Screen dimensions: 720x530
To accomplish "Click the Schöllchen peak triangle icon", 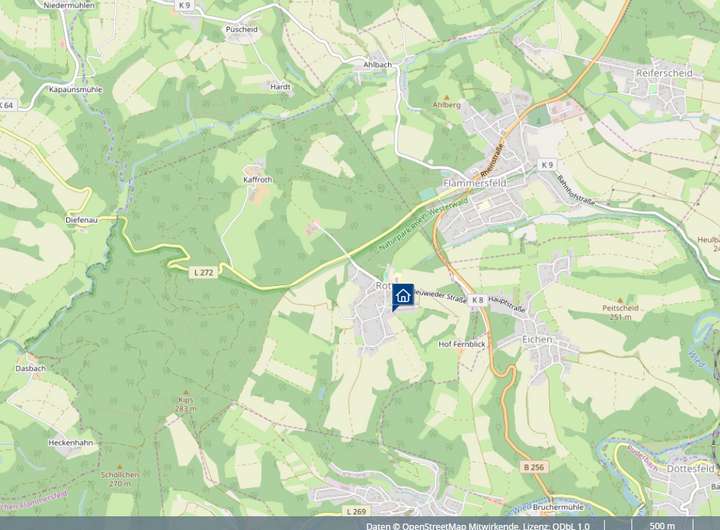I will tap(120, 466).
